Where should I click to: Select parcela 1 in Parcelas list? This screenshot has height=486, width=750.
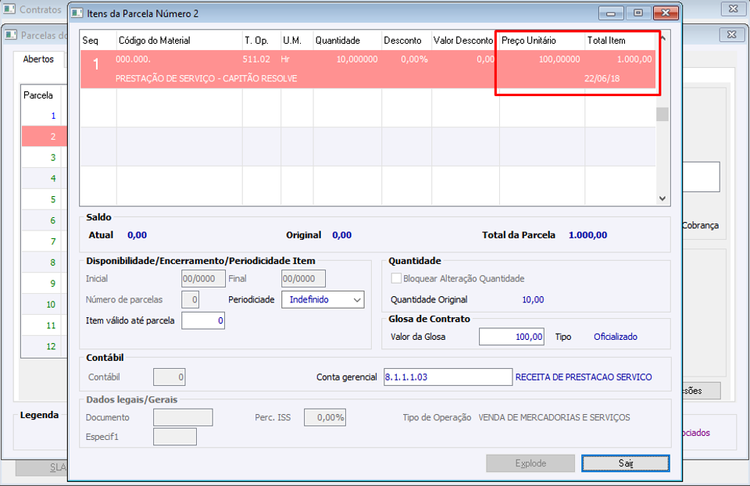pos(44,116)
